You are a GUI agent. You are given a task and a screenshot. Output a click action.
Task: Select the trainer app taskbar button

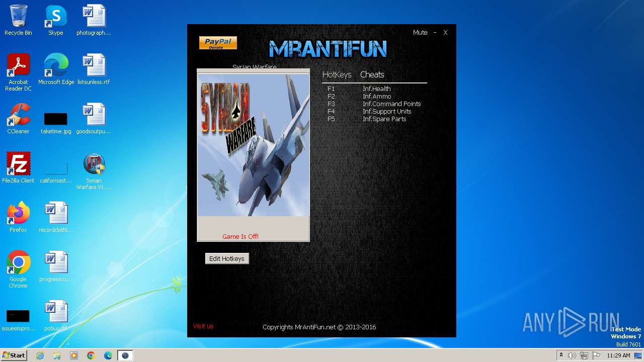point(125,355)
